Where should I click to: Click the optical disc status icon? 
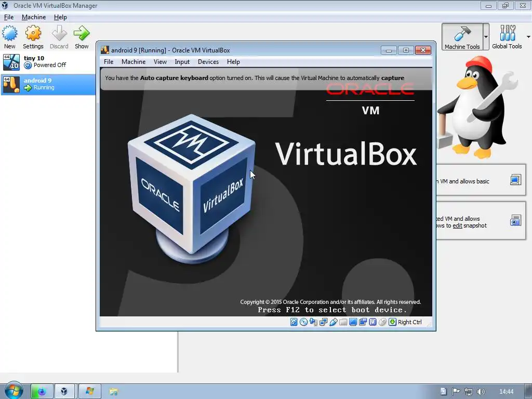[303, 322]
